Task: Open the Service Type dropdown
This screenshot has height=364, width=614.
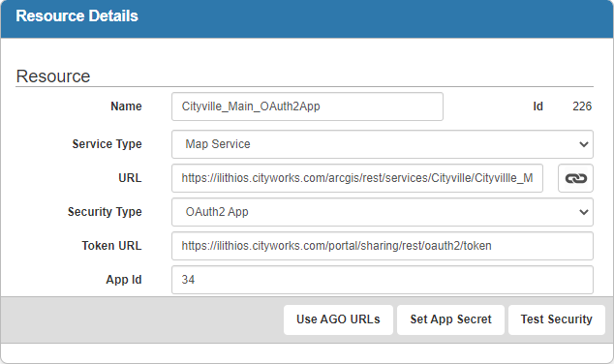Action: pyautogui.click(x=383, y=144)
